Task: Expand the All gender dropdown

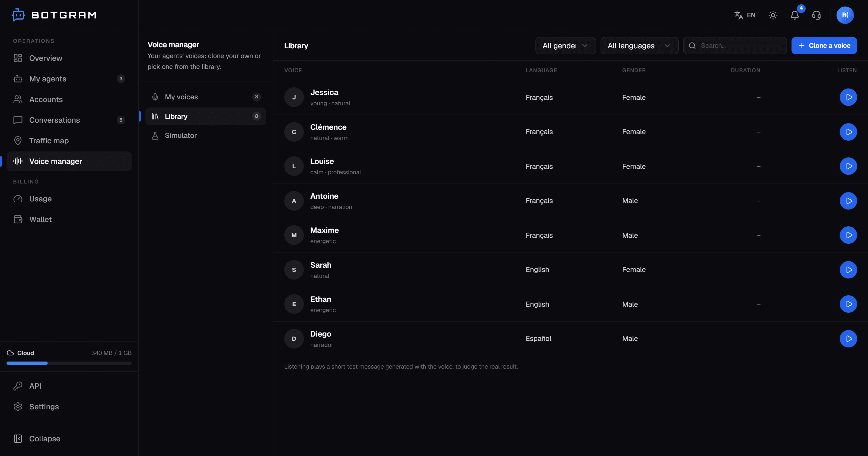Action: [565, 46]
